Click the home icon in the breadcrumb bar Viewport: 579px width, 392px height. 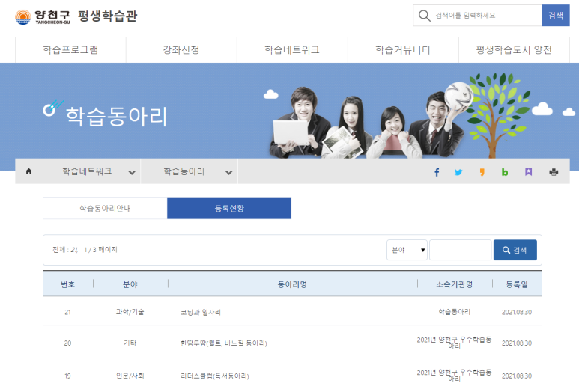tap(28, 171)
